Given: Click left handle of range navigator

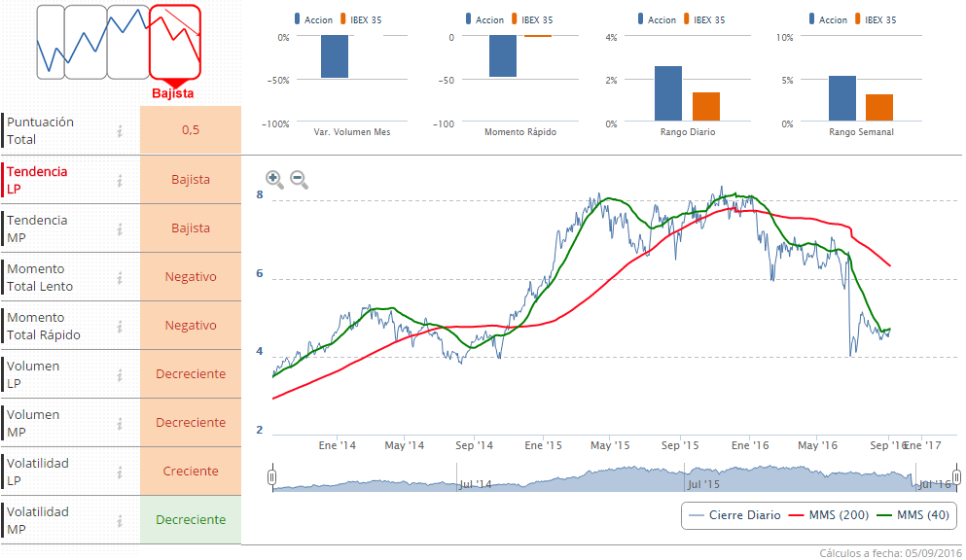Looking at the screenshot, I should point(273,476).
